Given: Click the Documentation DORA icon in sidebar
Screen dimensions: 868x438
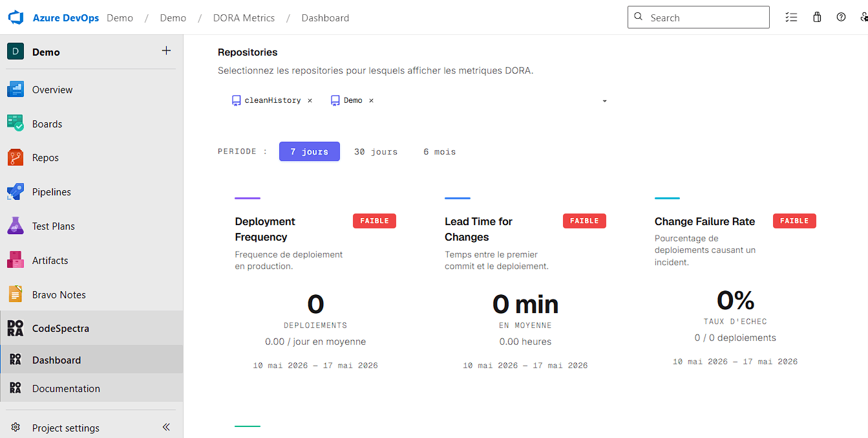Looking at the screenshot, I should tap(16, 388).
